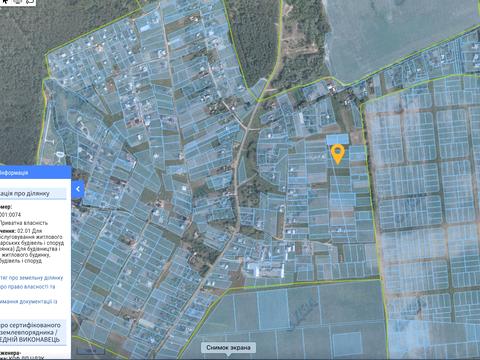Screen dimensions: 480x360
Task: Click the cadastral number ending '001.0074'
Action: pos(11,215)
